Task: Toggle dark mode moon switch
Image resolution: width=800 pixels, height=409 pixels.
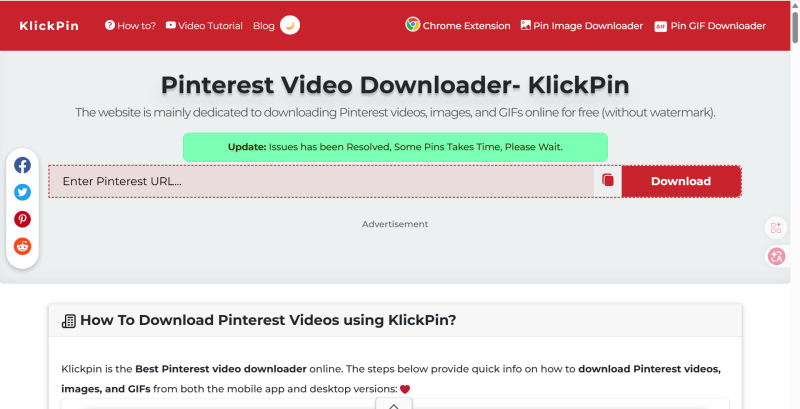Action: tap(289, 25)
